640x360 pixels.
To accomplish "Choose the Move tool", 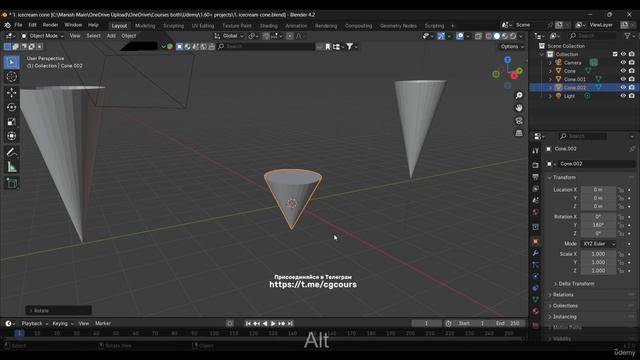I will tap(11, 93).
